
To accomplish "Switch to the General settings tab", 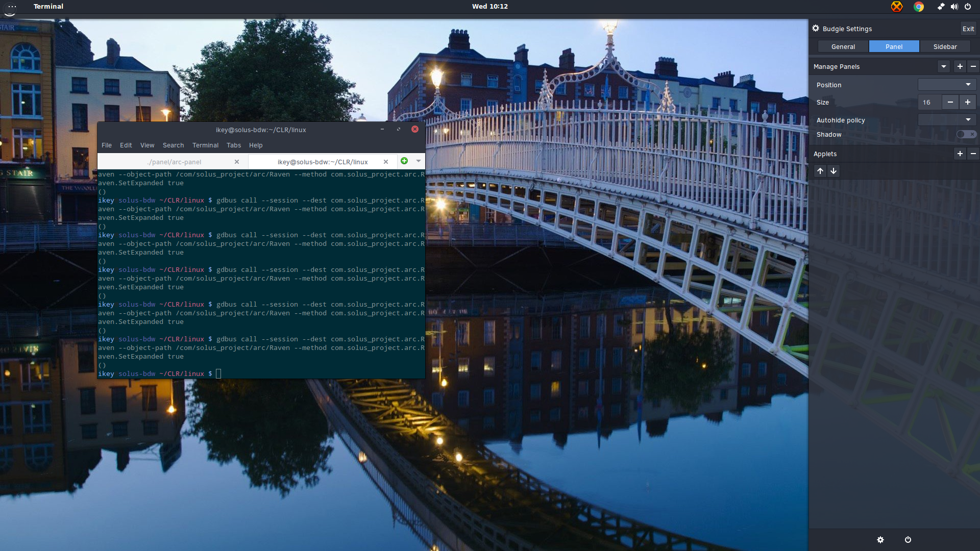I will coord(843,46).
